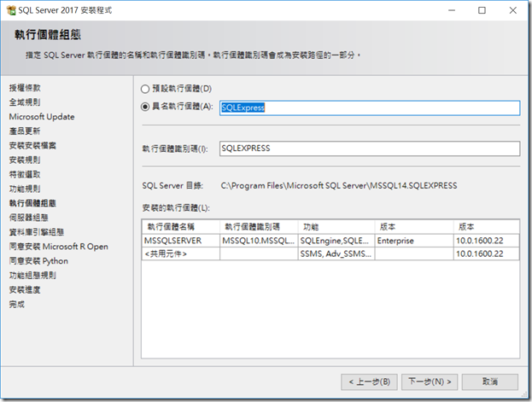Click the named instance field containing SQLExpress

click(x=370, y=108)
